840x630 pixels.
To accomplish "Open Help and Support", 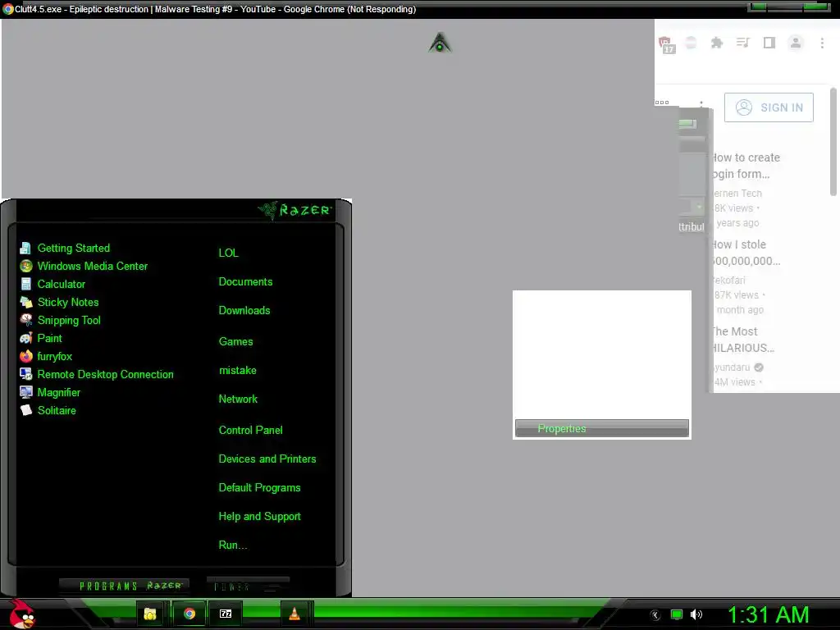I will click(259, 517).
